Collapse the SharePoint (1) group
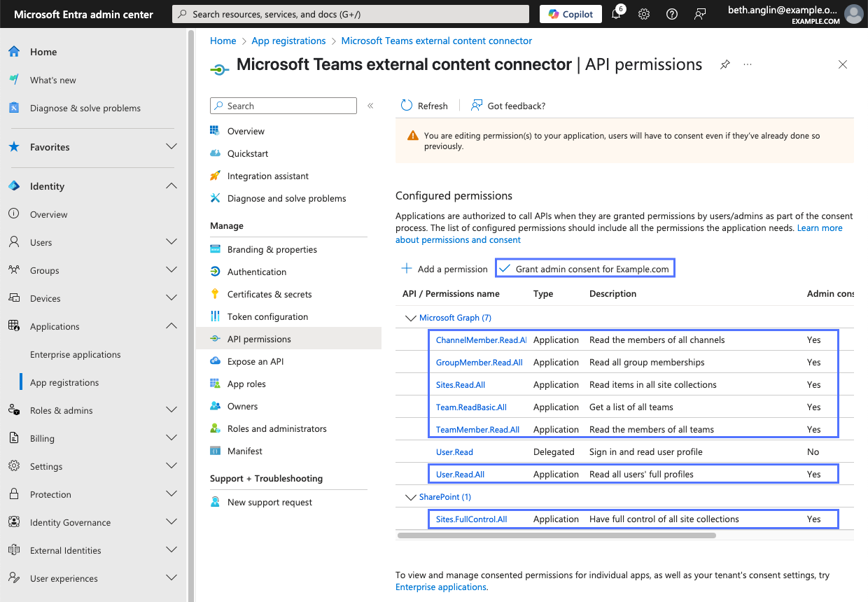This screenshot has height=602, width=868. tap(410, 497)
